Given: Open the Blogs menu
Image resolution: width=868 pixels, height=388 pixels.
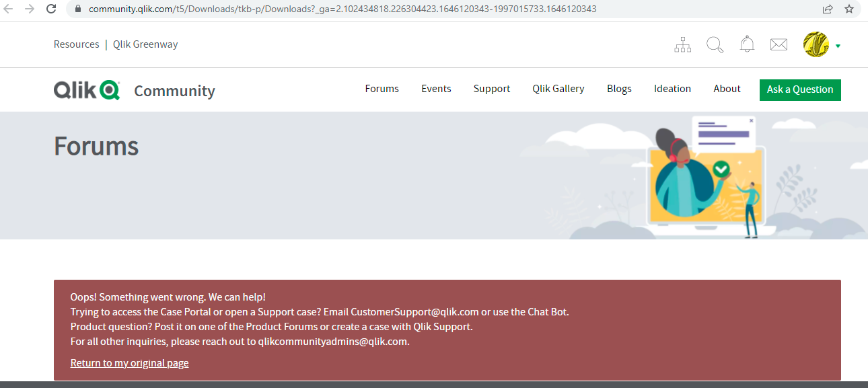Looking at the screenshot, I should pos(619,89).
